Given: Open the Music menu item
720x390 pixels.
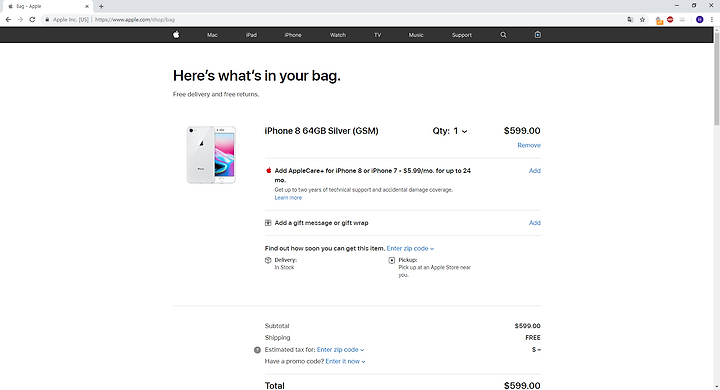Looking at the screenshot, I should [416, 35].
